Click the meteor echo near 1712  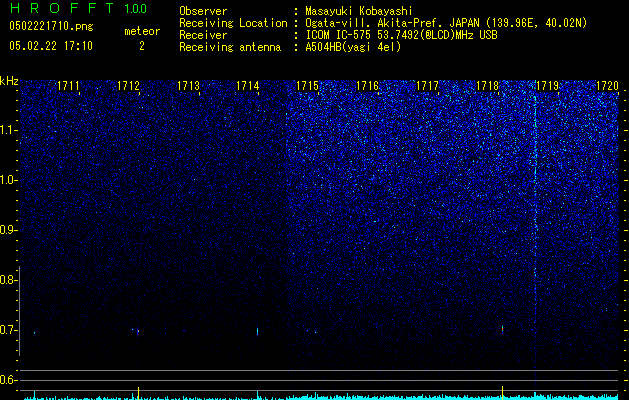click(138, 332)
